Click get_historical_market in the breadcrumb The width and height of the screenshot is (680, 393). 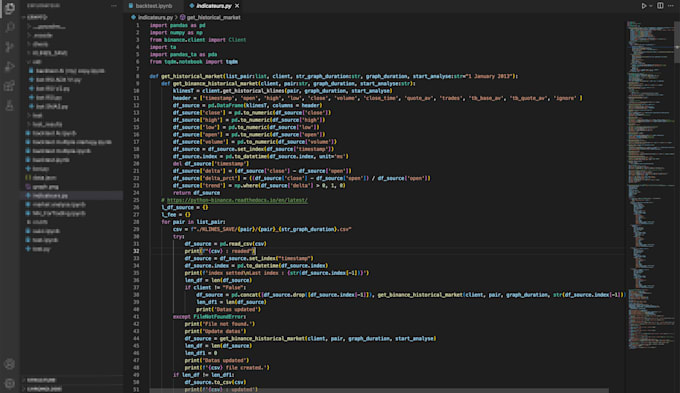pyautogui.click(x=213, y=17)
